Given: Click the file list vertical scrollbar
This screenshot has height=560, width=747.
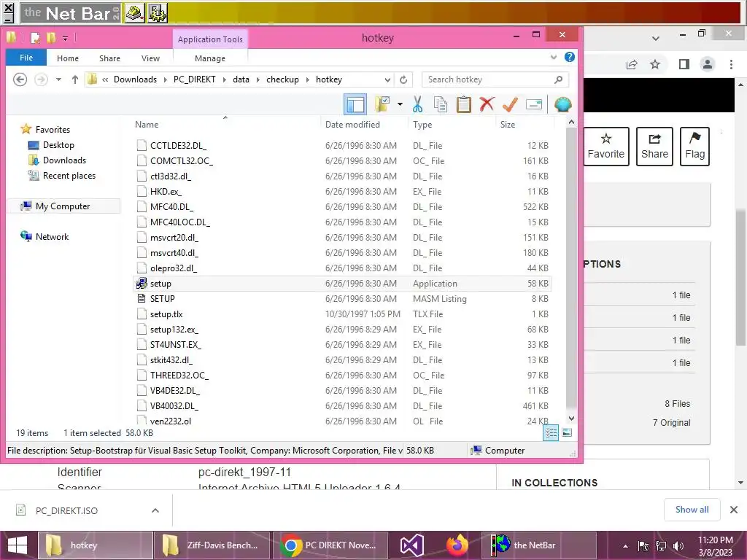Looking at the screenshot, I should pos(571,270).
